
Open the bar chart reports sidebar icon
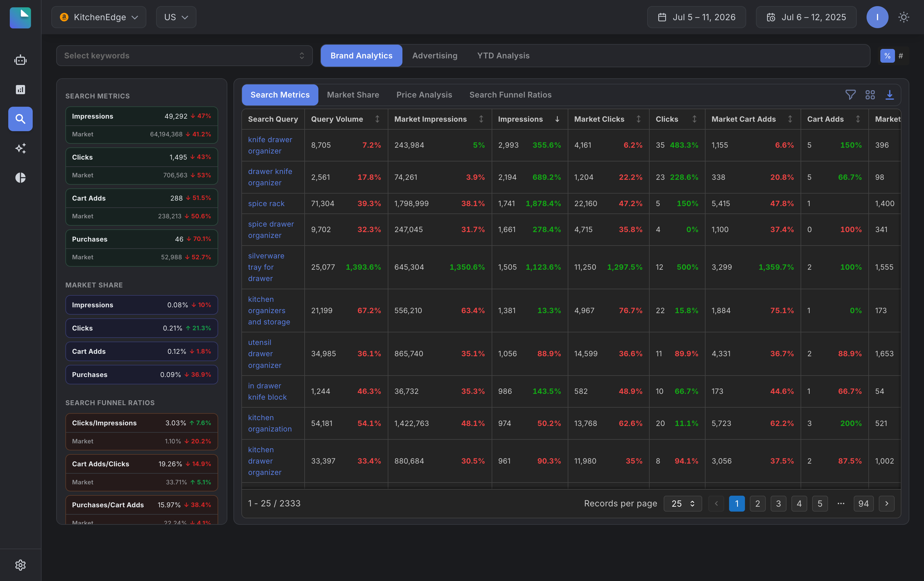pyautogui.click(x=20, y=90)
